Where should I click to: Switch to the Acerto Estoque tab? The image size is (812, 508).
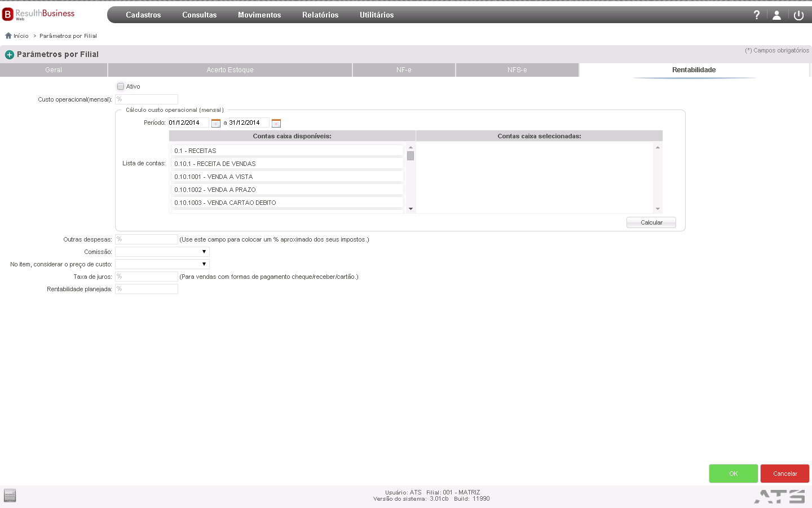point(230,70)
